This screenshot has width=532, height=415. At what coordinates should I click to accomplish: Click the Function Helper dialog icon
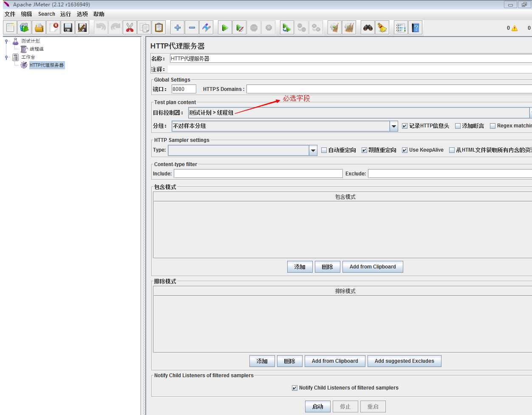pyautogui.click(x=401, y=28)
